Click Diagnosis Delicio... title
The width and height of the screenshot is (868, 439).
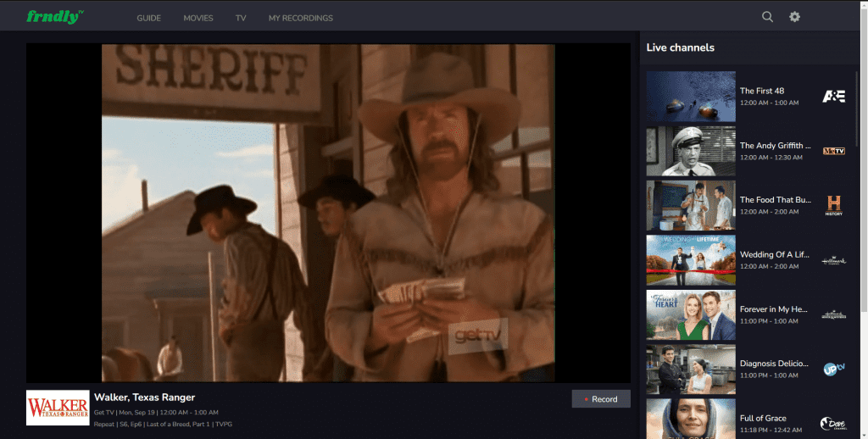pyautogui.click(x=774, y=364)
